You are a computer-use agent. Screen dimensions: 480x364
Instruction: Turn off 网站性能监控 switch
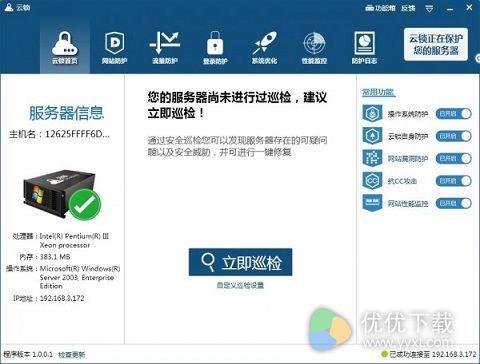tap(453, 203)
